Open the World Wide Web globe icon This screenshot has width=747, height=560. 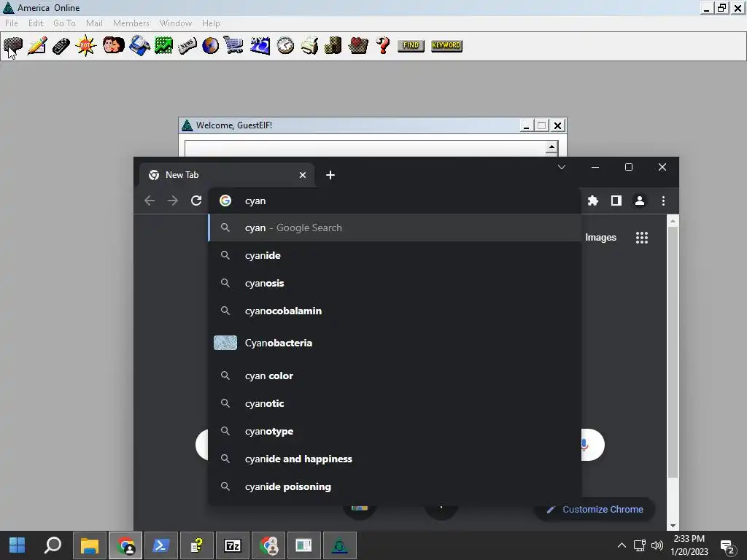click(210, 46)
